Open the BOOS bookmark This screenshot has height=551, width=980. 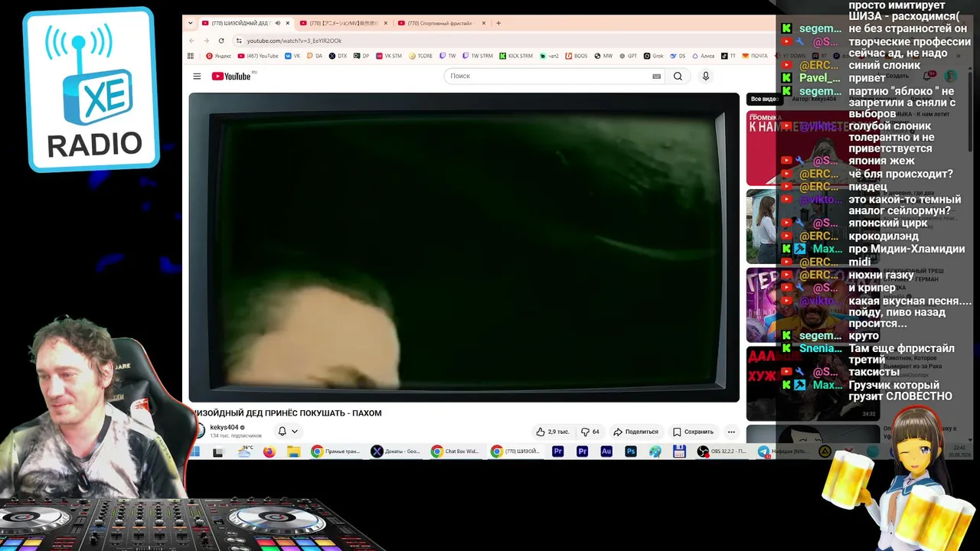pos(577,56)
